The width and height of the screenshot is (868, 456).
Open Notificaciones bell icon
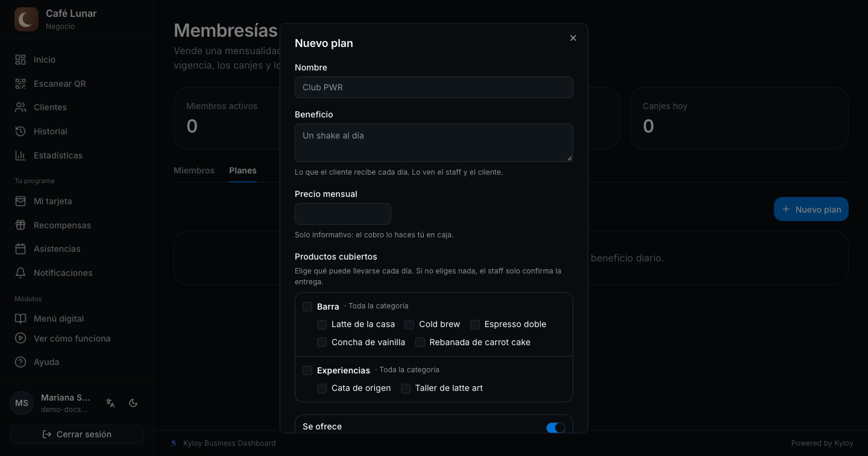pyautogui.click(x=20, y=273)
